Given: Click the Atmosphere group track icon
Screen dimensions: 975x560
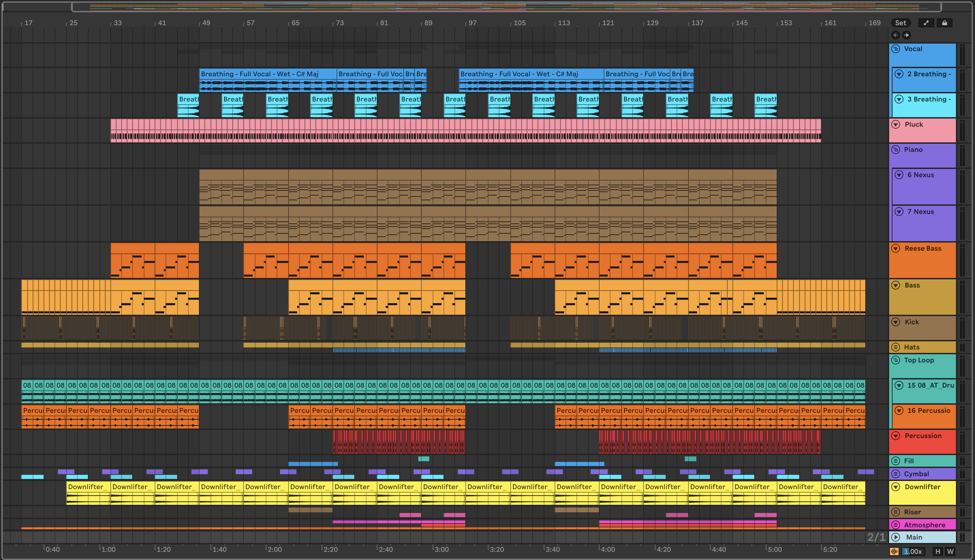Looking at the screenshot, I should 896,525.
